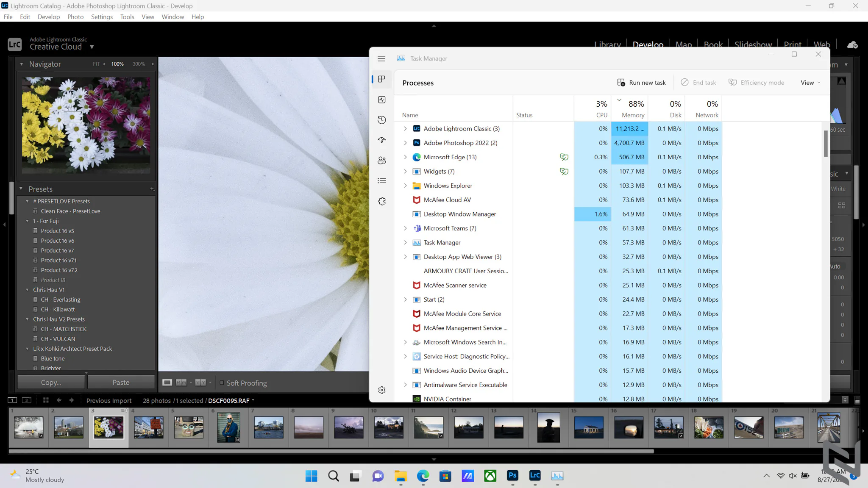Open Task Manager settings gear
This screenshot has width=868, height=488.
tap(382, 390)
